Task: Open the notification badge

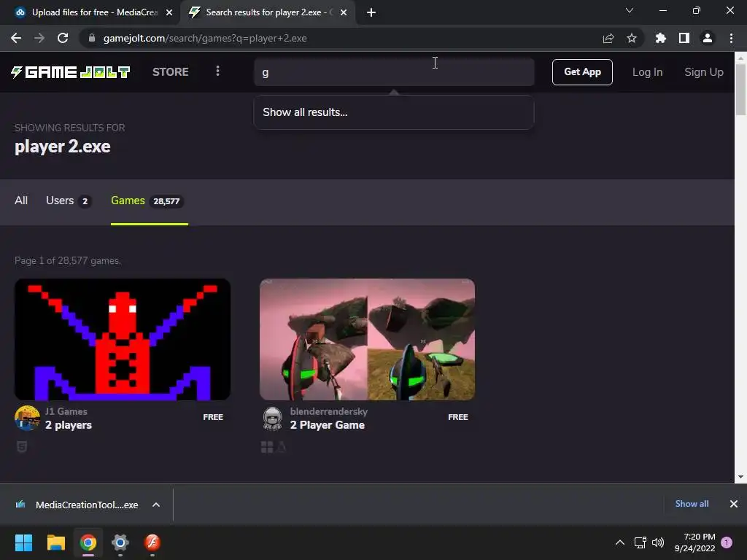Action: pyautogui.click(x=727, y=542)
